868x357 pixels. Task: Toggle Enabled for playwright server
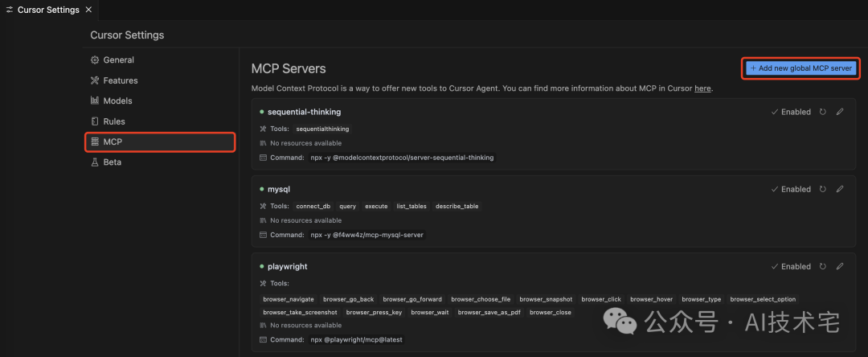click(791, 266)
